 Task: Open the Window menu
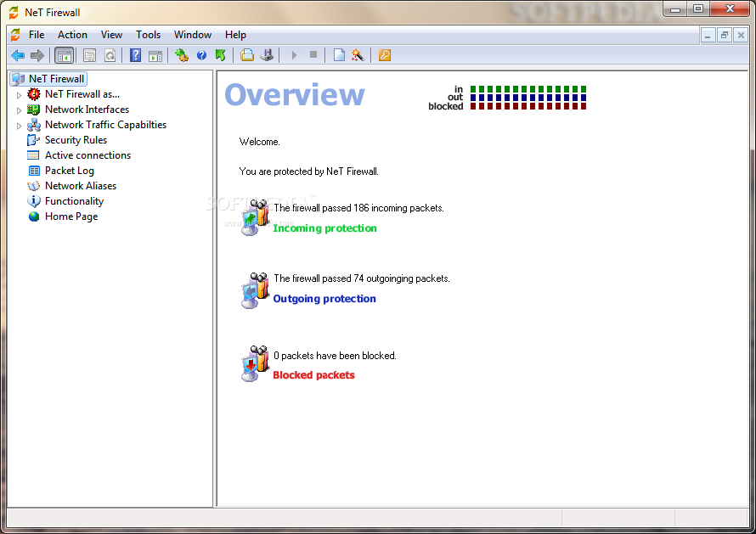tap(193, 35)
